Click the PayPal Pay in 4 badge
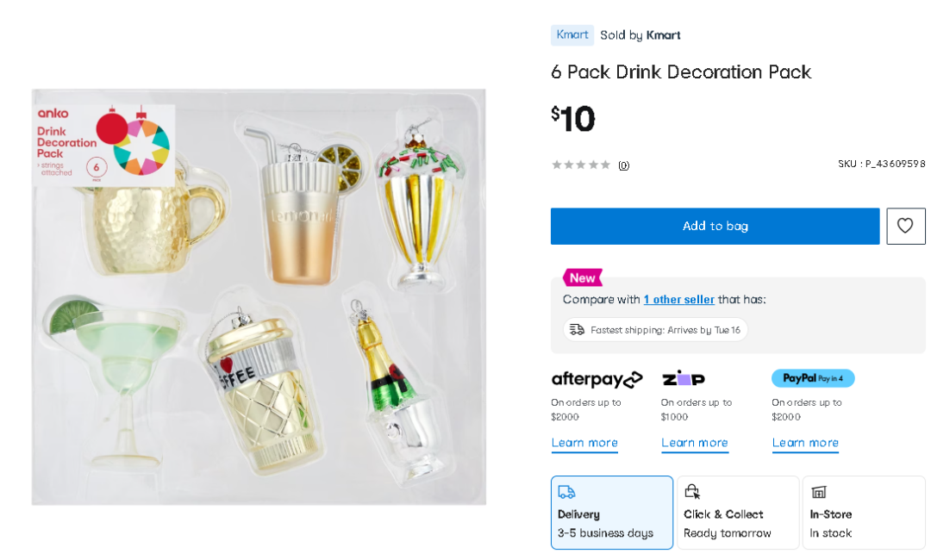Screen dimensions: 931x560 tap(813, 378)
